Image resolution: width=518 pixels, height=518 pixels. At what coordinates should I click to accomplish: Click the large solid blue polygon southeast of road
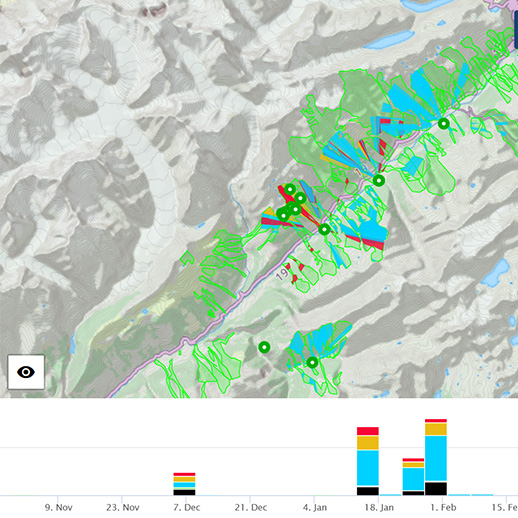pos(373,230)
